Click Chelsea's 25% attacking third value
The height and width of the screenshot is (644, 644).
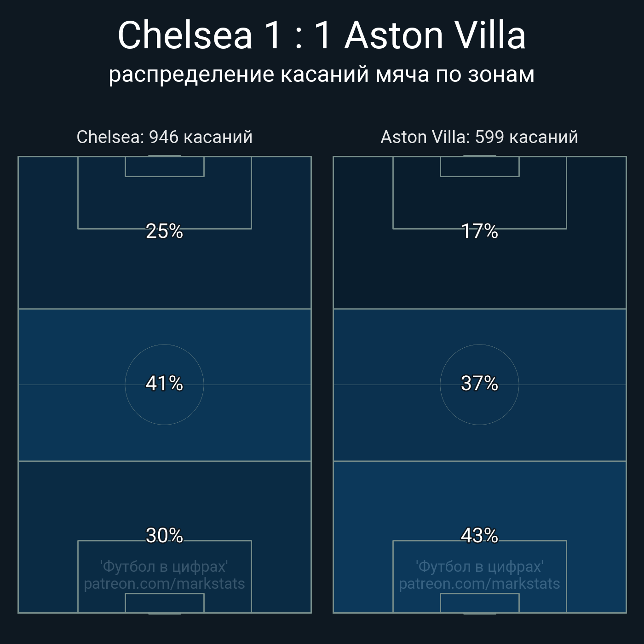click(164, 231)
